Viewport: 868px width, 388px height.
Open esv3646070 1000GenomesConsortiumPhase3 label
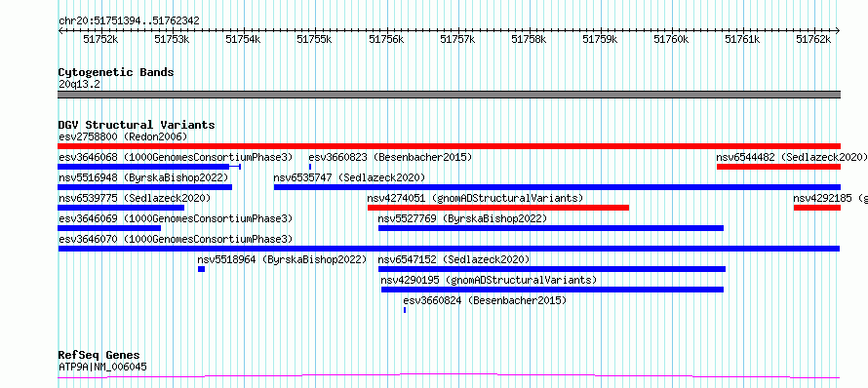click(x=176, y=239)
